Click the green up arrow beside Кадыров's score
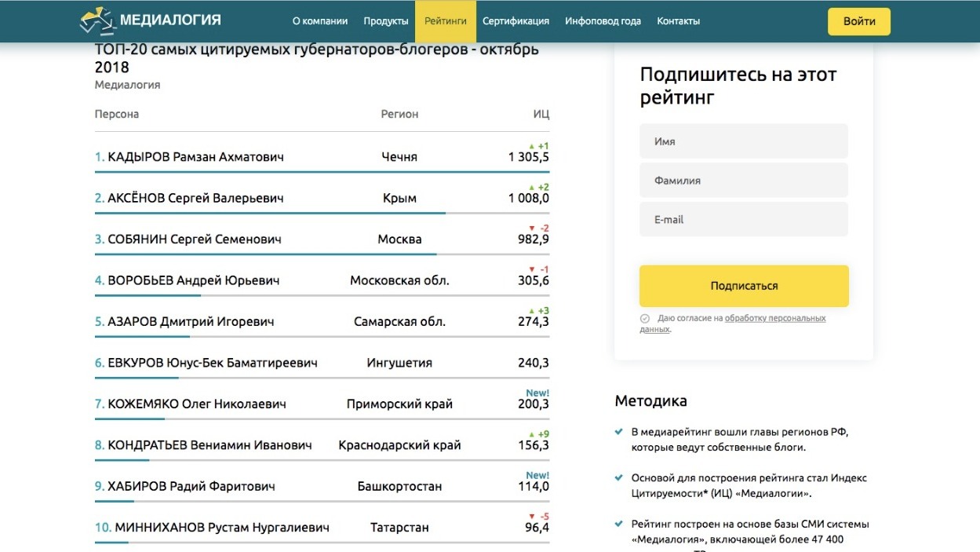Image resolution: width=980 pixels, height=552 pixels. 531,146
